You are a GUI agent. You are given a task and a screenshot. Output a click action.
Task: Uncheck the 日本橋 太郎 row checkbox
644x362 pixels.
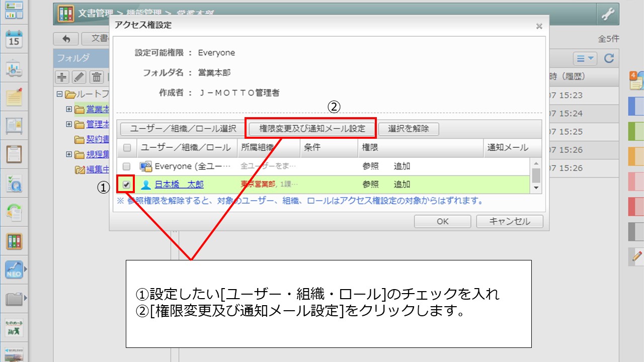pyautogui.click(x=127, y=185)
